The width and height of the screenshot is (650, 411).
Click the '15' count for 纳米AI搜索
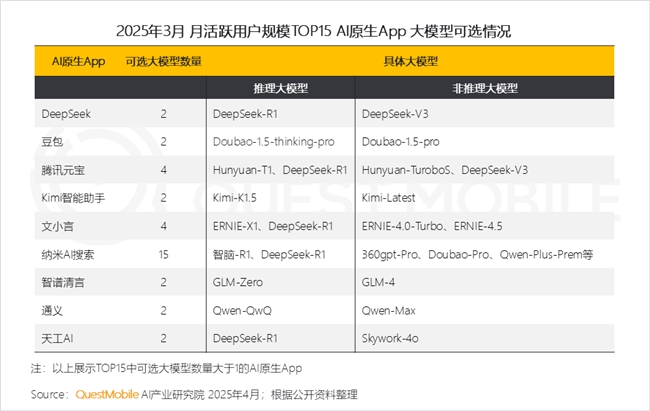point(162,255)
